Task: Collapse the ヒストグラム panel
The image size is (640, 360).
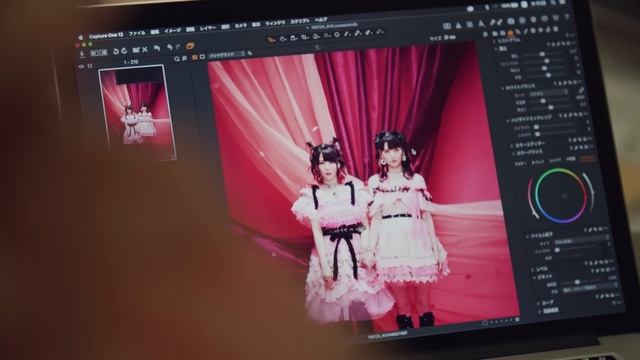Action: (494, 42)
